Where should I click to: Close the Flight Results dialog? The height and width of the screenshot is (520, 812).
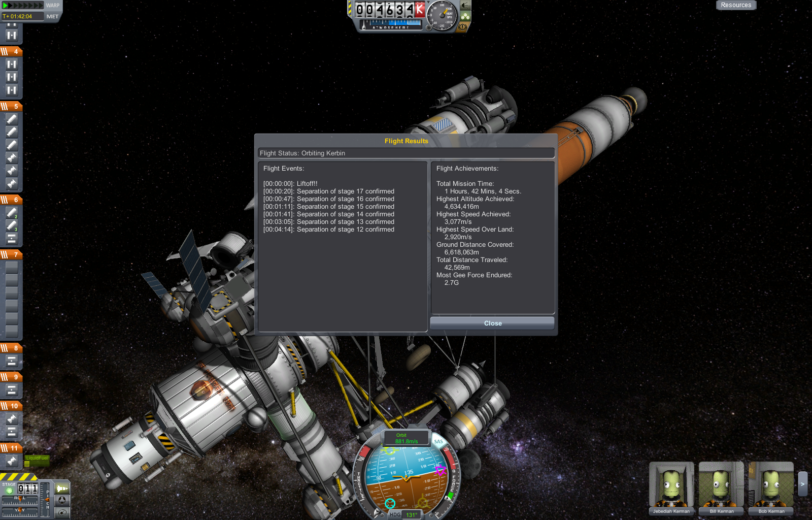492,323
